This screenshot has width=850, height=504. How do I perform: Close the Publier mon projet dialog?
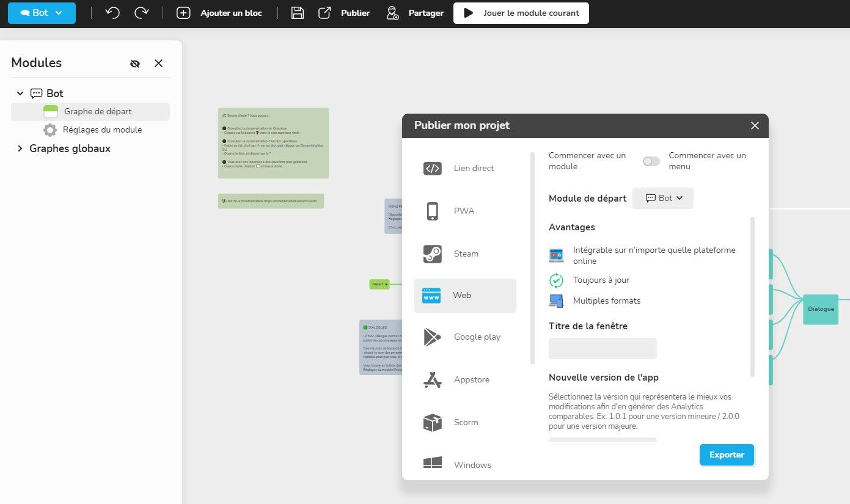[755, 126]
